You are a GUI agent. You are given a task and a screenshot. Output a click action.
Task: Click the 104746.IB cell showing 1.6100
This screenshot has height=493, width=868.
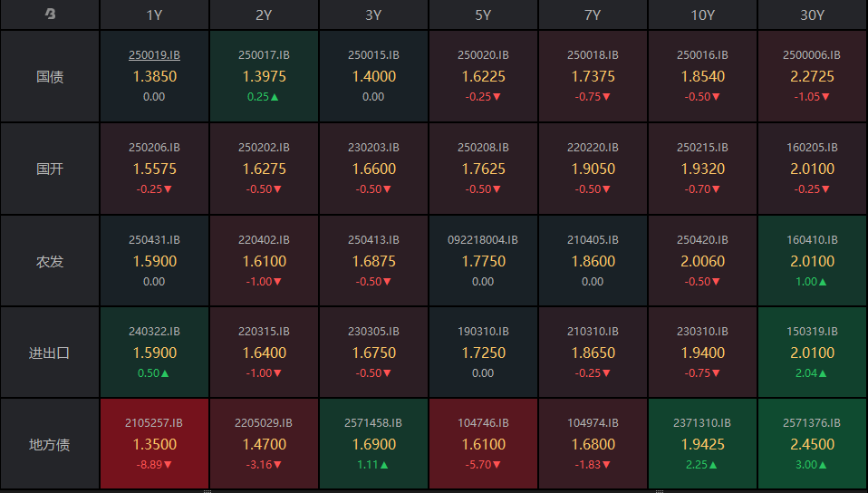click(483, 444)
